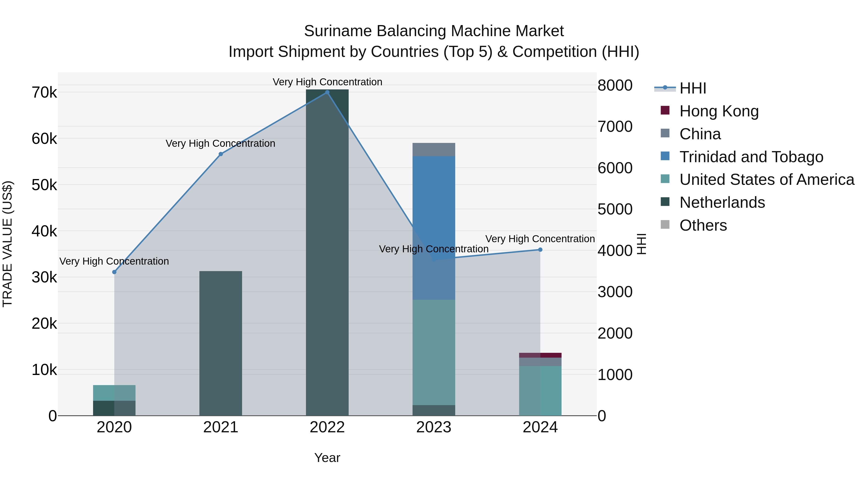Click the 8000 HHI axis tick label

615,85
